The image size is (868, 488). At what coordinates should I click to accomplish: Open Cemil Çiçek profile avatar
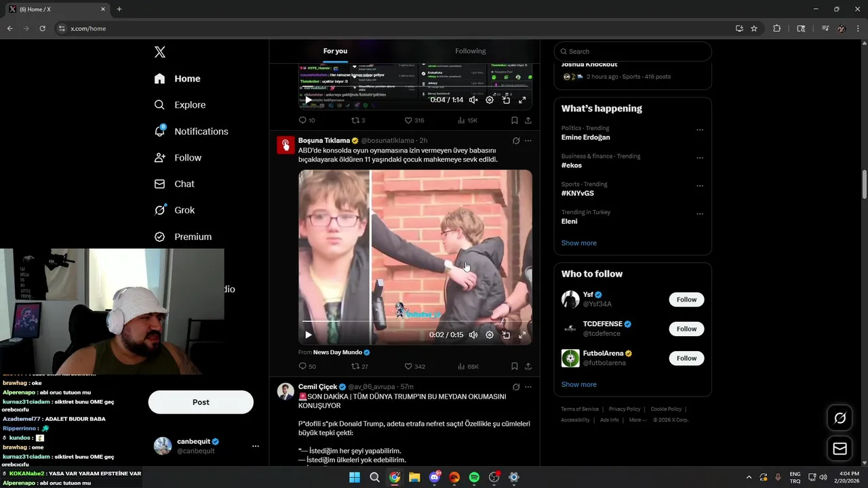click(285, 391)
